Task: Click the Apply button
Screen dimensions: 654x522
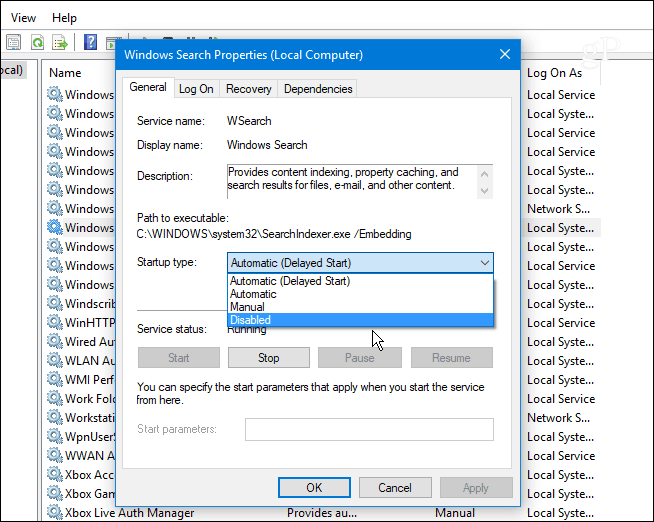Action: tap(476, 487)
